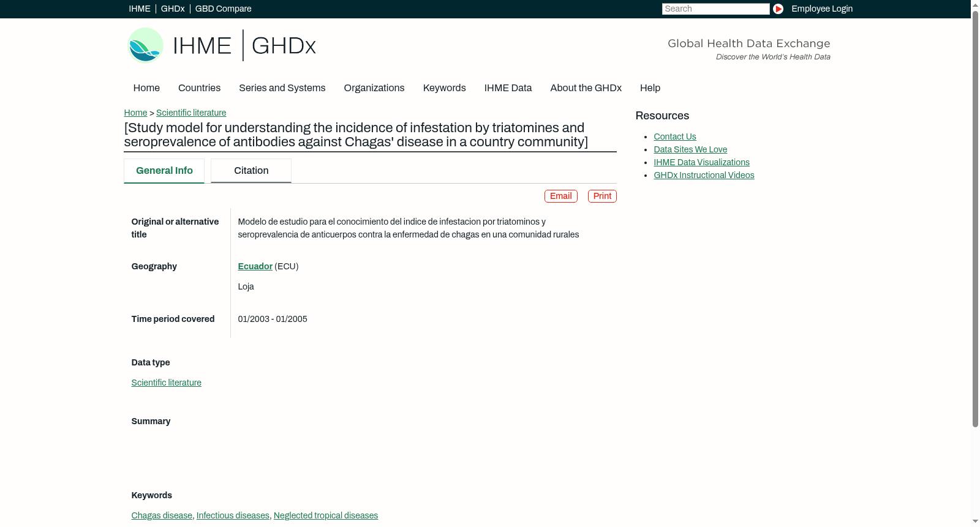Go to Home in main navigation
The image size is (980, 527).
pos(146,88)
